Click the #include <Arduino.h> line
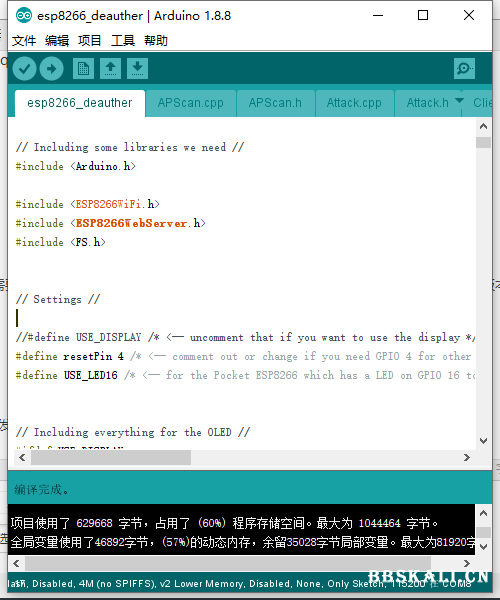 click(x=75, y=166)
